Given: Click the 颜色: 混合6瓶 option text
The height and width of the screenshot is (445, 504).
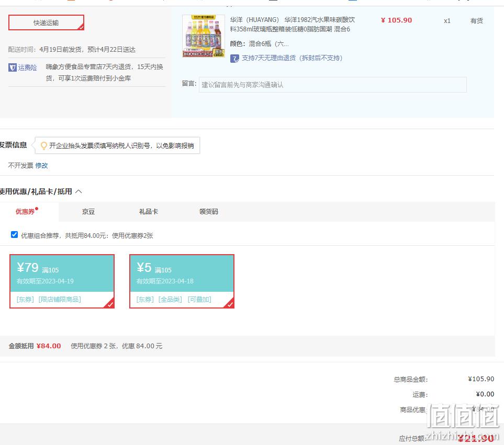Looking at the screenshot, I should (260, 44).
